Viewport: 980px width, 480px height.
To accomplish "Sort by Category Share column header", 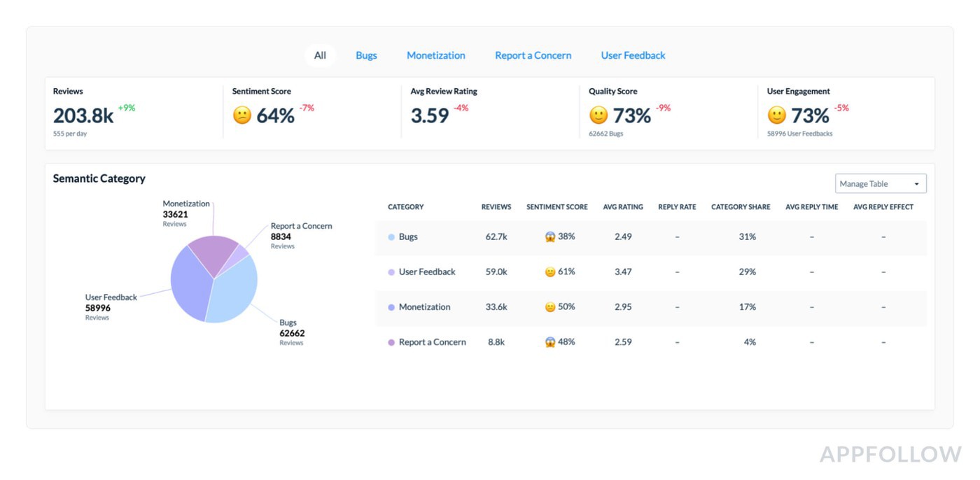I will tap(740, 207).
